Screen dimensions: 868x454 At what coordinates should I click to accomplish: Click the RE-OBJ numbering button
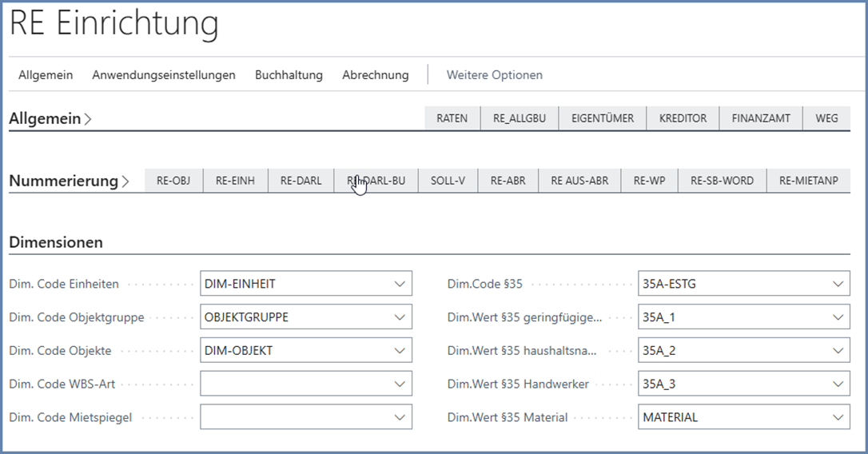173,181
